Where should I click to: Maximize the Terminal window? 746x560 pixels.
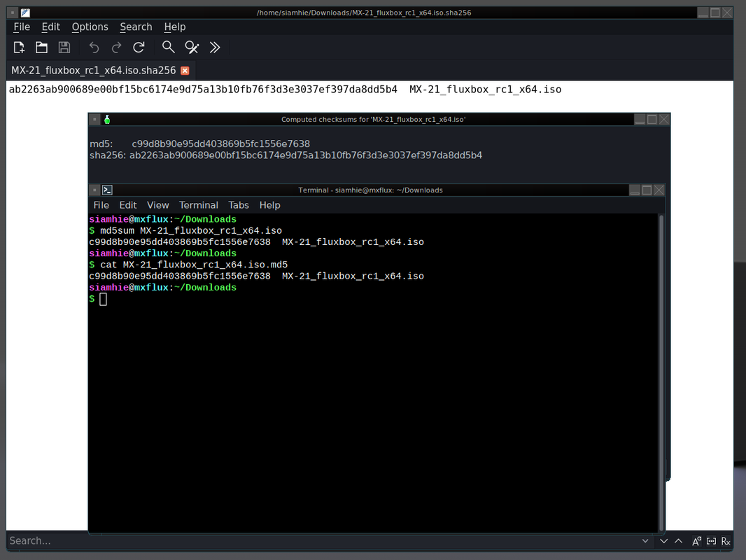[647, 190]
